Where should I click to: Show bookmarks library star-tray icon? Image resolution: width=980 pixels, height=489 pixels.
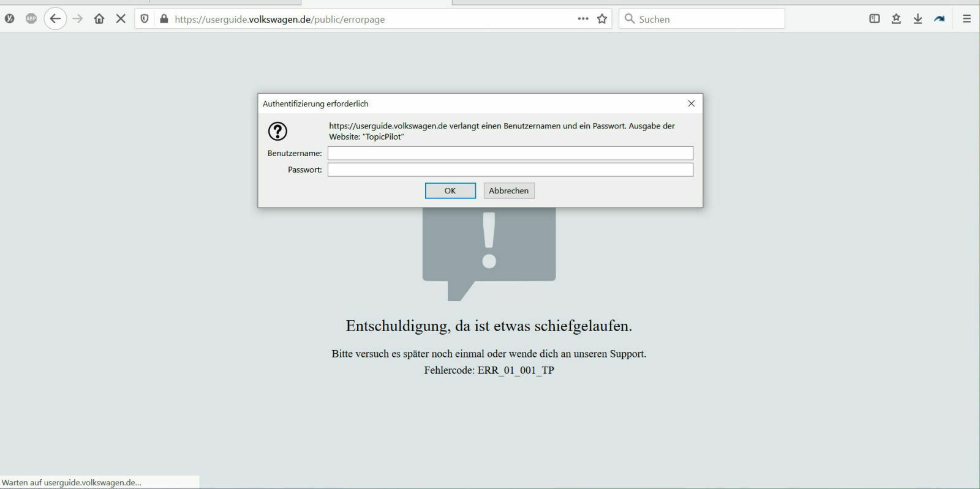(896, 19)
